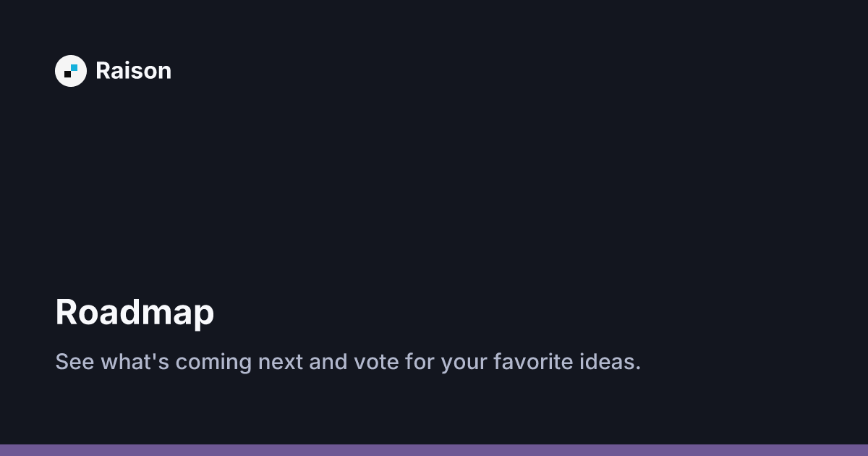868x456 pixels.
Task: Click the word "for" in the subtitle
Action: click(x=420, y=362)
